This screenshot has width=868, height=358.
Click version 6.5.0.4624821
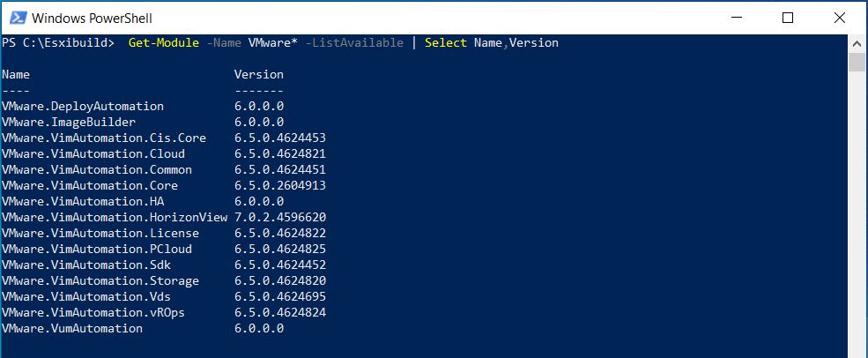[280, 153]
